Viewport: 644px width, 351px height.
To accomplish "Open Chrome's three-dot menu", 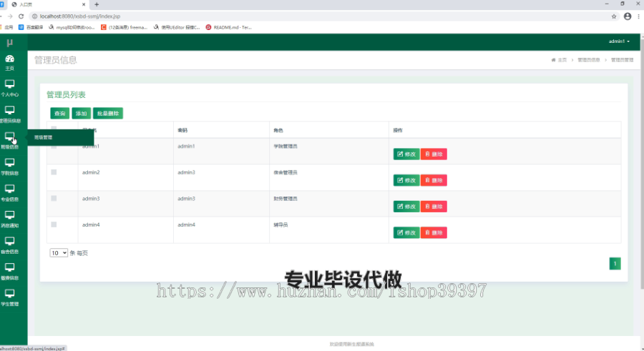I will (639, 16).
